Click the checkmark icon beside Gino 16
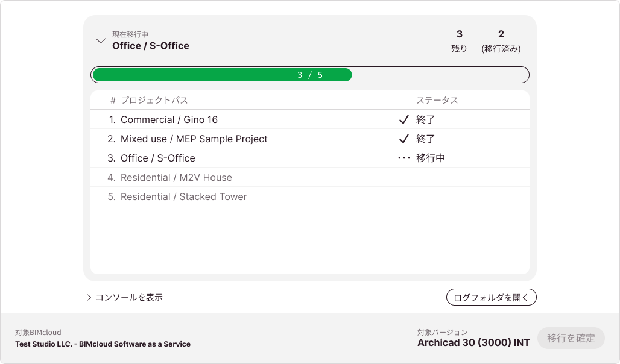 pyautogui.click(x=403, y=119)
